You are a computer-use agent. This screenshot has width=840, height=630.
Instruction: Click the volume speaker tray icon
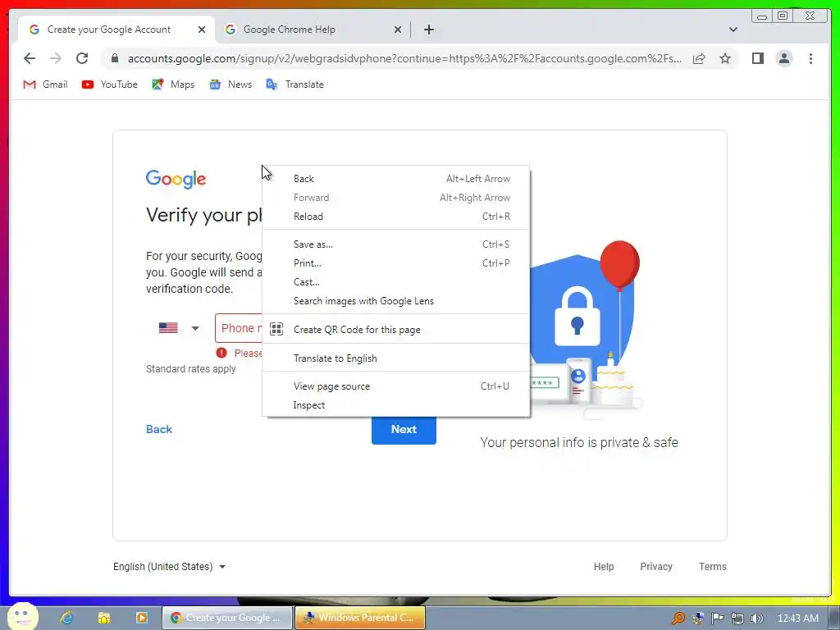click(x=757, y=619)
